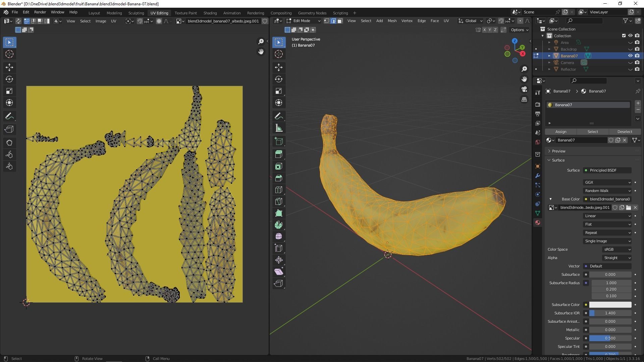Select the Poly Build tool
Screen dimensions: 644x362
click(x=279, y=213)
